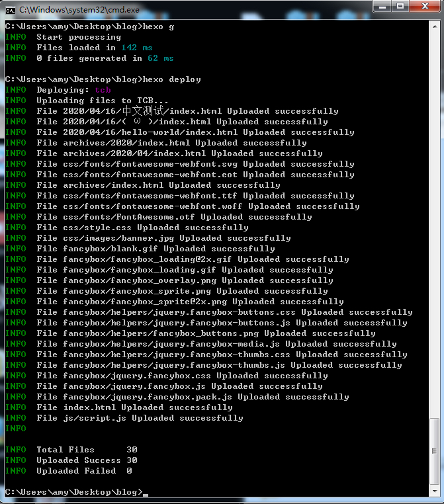
Task: Click the root index.html upload line
Action: pyautogui.click(x=118, y=408)
